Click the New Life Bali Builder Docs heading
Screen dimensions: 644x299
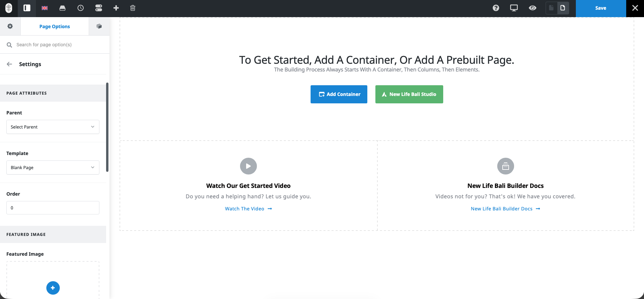coord(506,186)
